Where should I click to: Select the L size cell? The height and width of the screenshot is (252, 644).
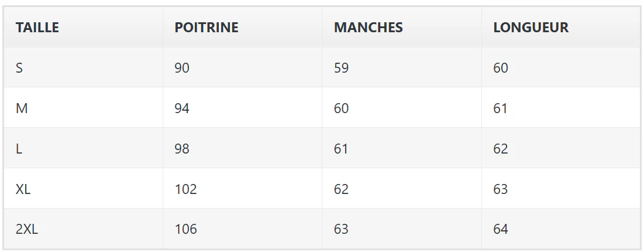tap(84, 148)
